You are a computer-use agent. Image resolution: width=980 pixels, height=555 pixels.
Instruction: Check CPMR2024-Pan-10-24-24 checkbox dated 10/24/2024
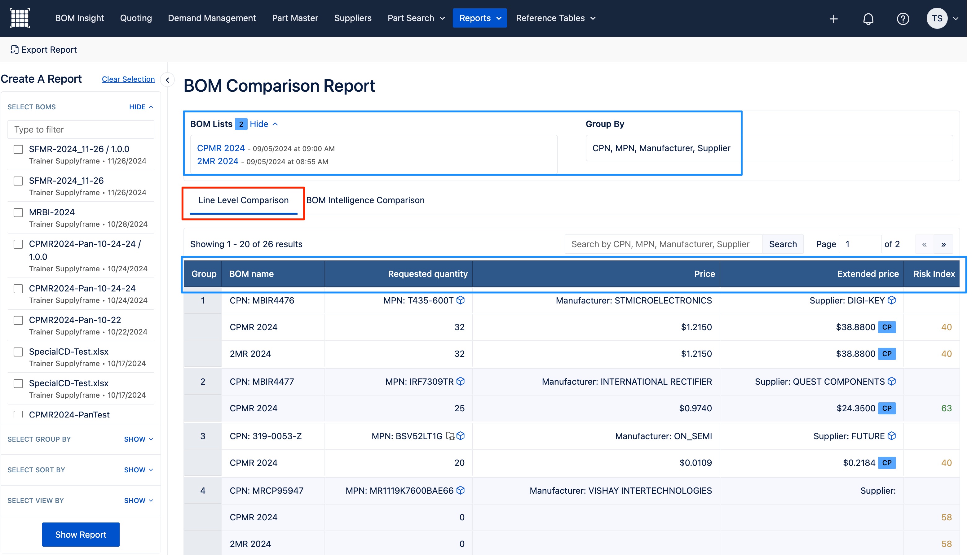coord(18,289)
